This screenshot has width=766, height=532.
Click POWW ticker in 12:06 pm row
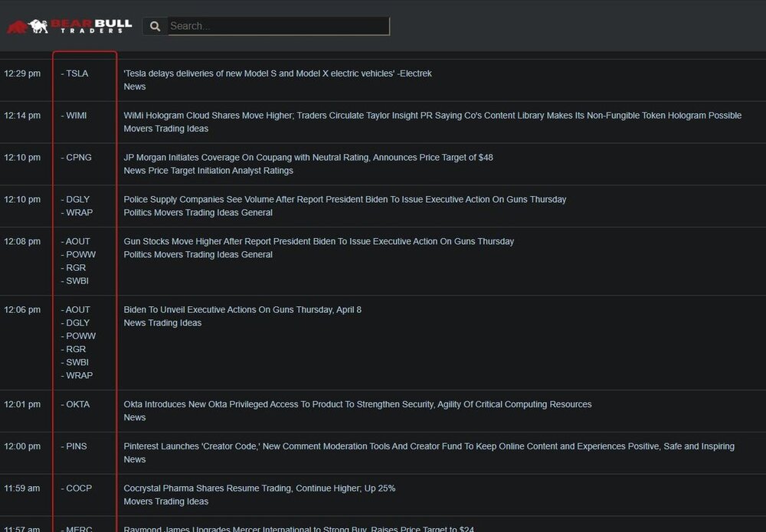80,336
